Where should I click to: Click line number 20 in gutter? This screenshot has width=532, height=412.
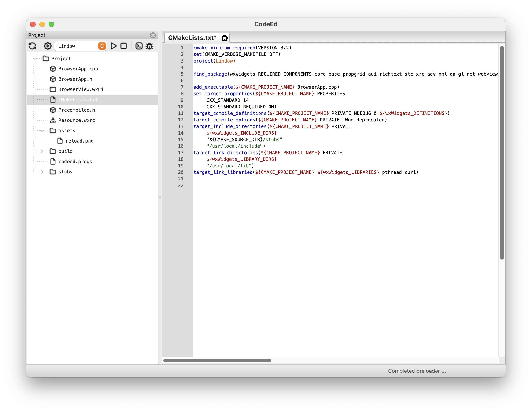click(181, 172)
